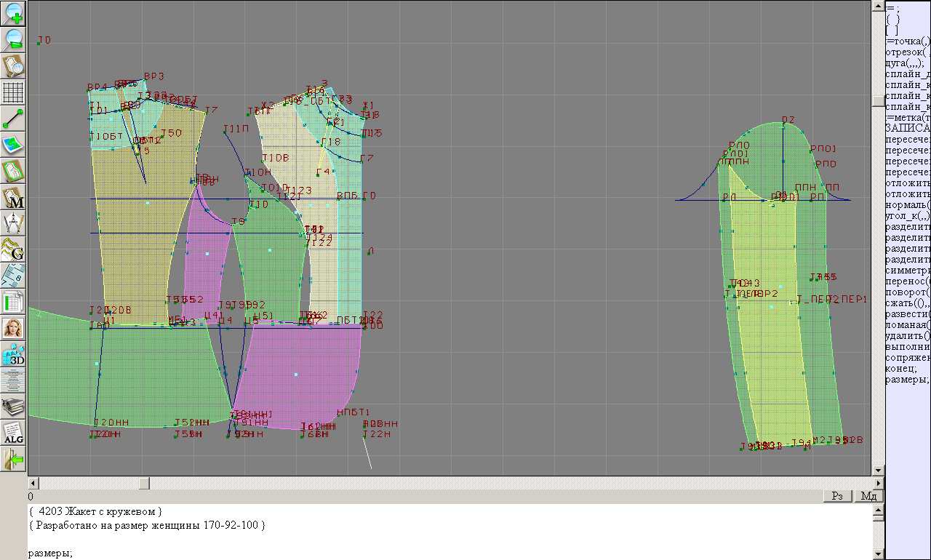Launch the 3D view
This screenshot has height=560, width=931.
click(x=14, y=354)
